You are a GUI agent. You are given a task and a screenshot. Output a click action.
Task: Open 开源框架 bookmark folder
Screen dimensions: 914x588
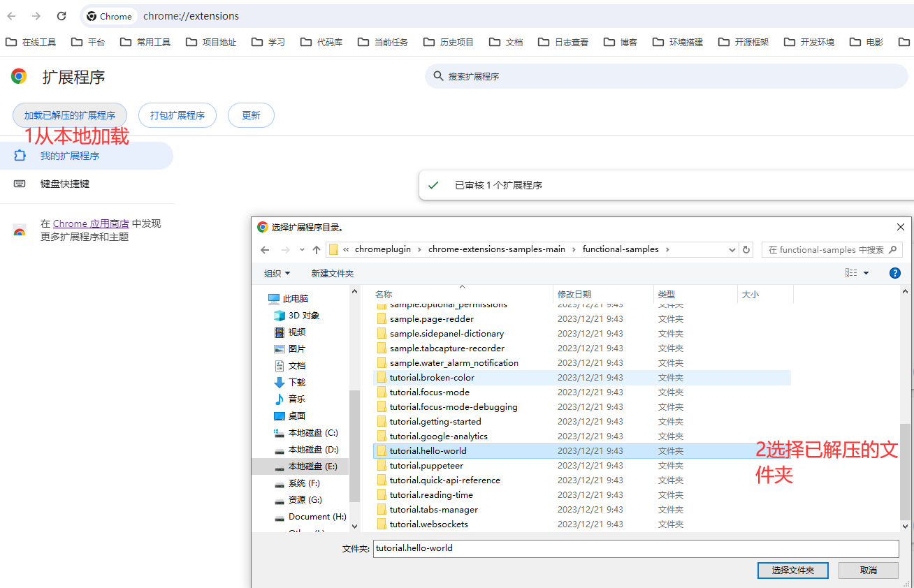(743, 42)
